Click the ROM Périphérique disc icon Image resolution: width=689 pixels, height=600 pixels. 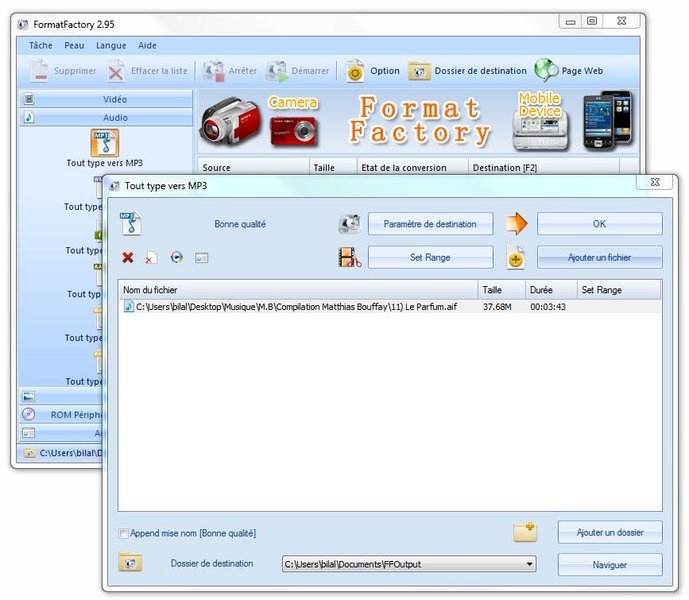[x=29, y=415]
